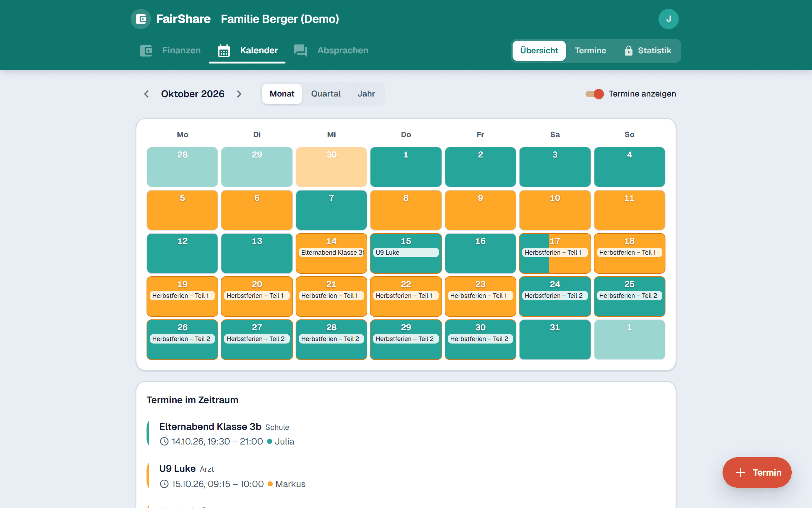Open Herbstferien – Teil 2 chip on day 30
This screenshot has width=812, height=508.
click(480, 339)
